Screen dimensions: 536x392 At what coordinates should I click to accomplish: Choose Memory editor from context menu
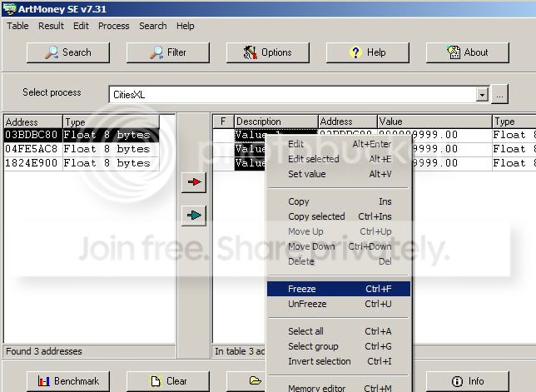point(340,388)
